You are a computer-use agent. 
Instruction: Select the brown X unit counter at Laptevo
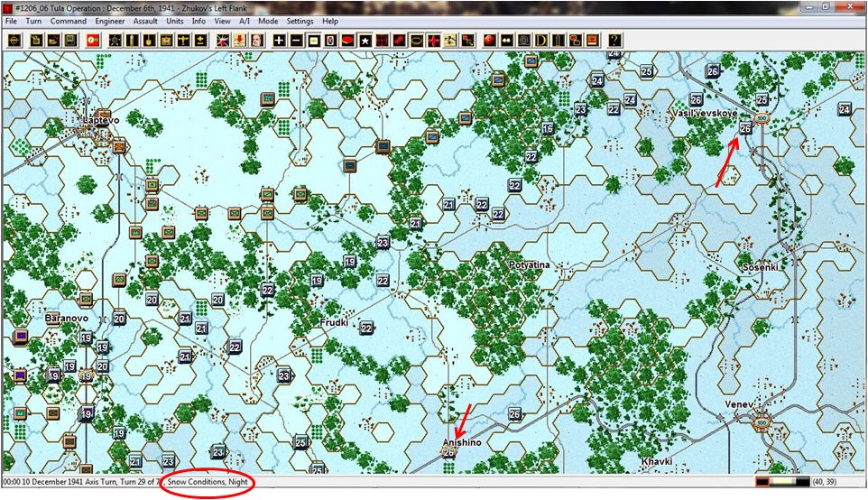pyautogui.click(x=119, y=147)
